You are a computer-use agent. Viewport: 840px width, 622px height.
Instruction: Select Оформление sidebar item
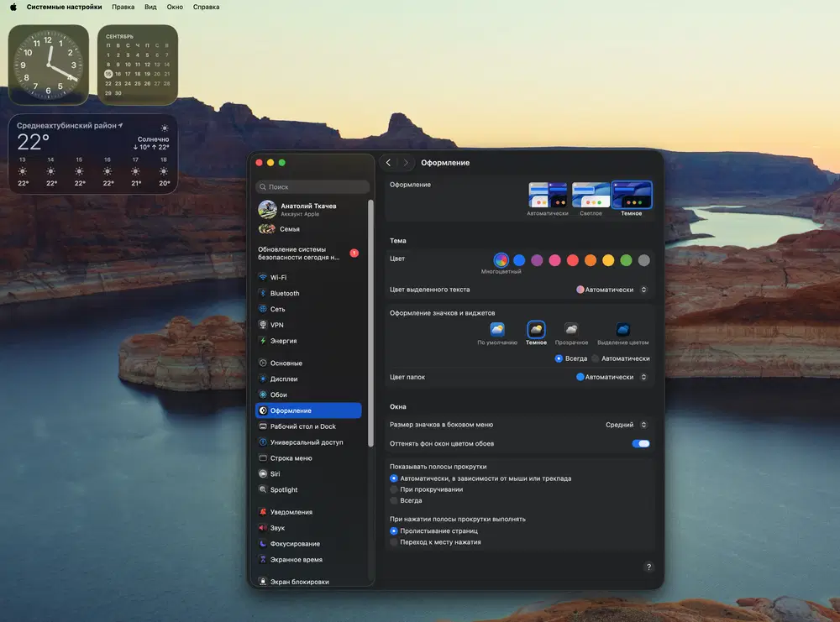coord(308,410)
